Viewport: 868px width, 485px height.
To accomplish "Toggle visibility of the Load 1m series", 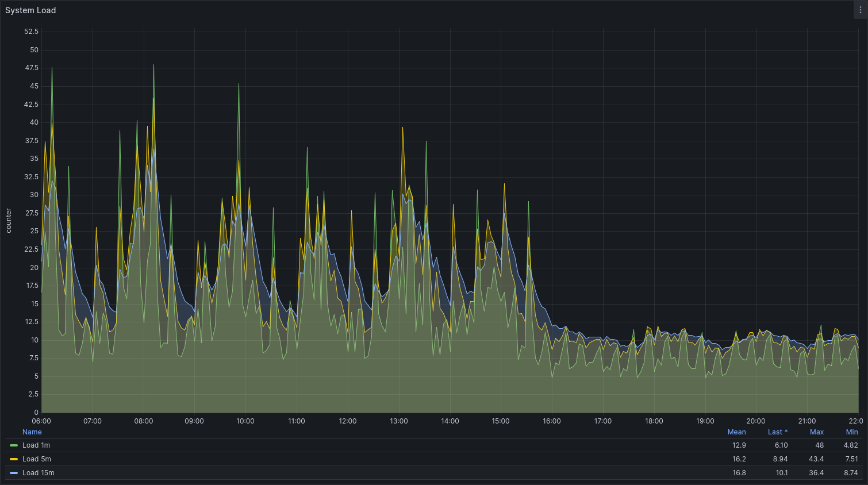I will tap(36, 445).
